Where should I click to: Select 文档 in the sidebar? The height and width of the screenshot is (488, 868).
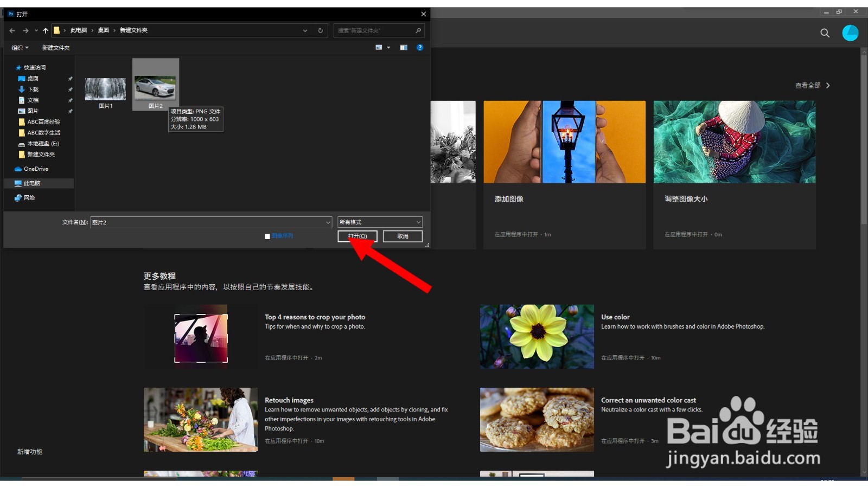33,100
